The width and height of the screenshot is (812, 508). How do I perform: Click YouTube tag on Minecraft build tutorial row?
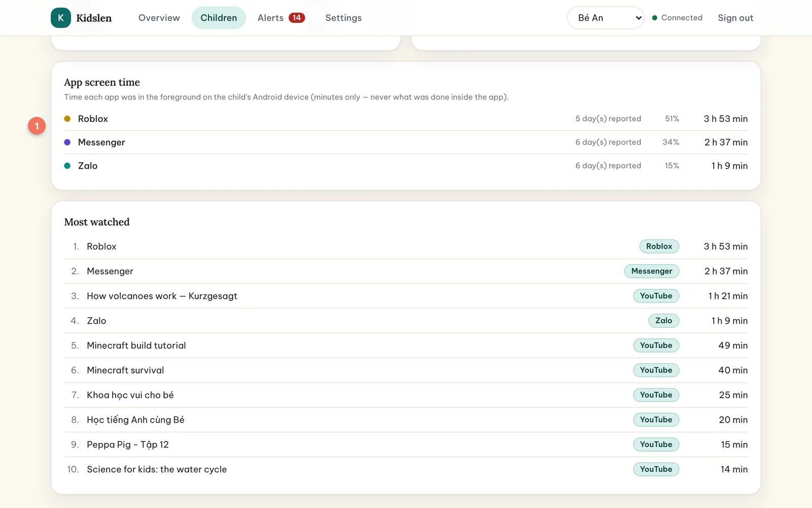656,345
